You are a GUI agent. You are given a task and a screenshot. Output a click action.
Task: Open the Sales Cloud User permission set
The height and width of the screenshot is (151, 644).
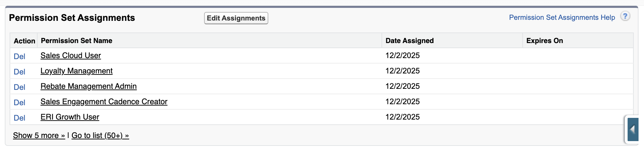[71, 55]
